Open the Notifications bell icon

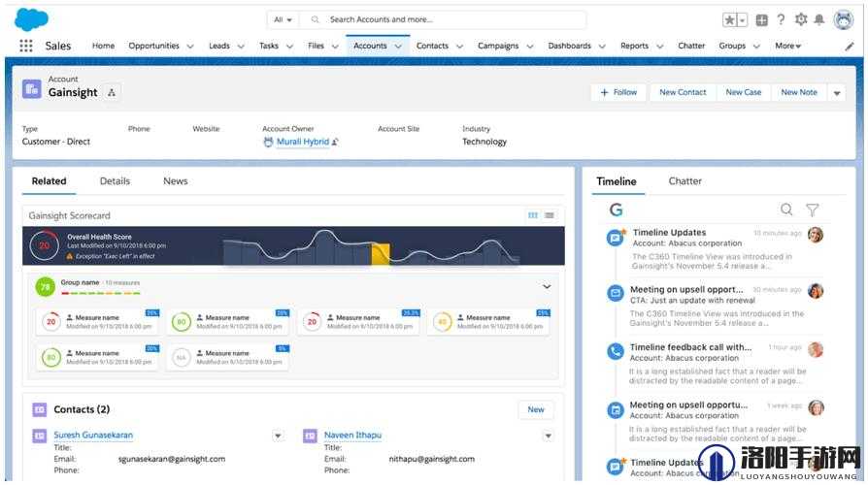(819, 20)
